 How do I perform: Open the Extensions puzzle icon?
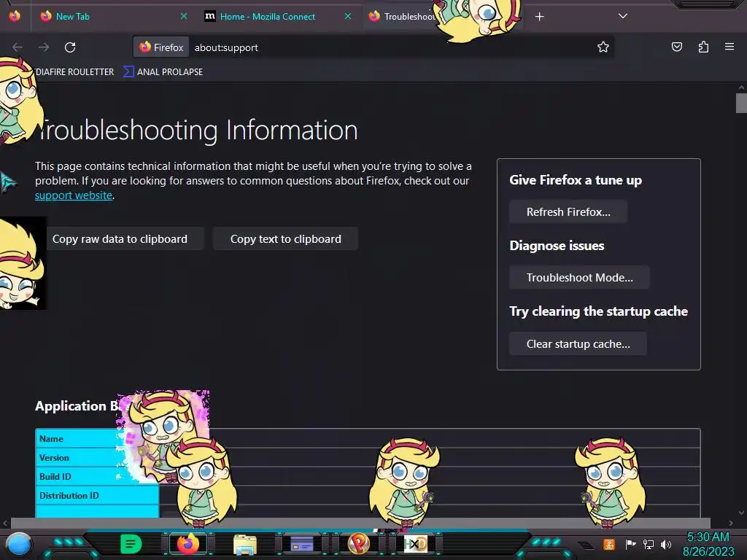tap(703, 47)
